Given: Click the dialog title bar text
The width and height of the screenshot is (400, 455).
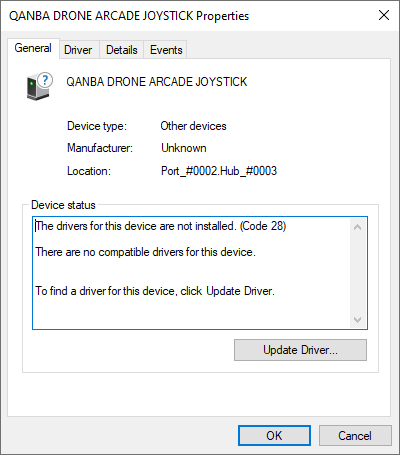Looking at the screenshot, I should point(129,16).
